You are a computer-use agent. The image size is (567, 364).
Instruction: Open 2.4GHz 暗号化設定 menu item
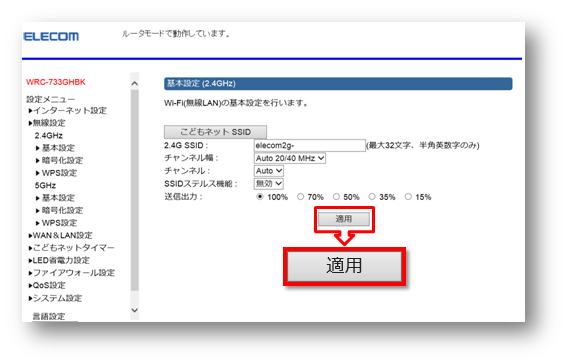tap(59, 160)
